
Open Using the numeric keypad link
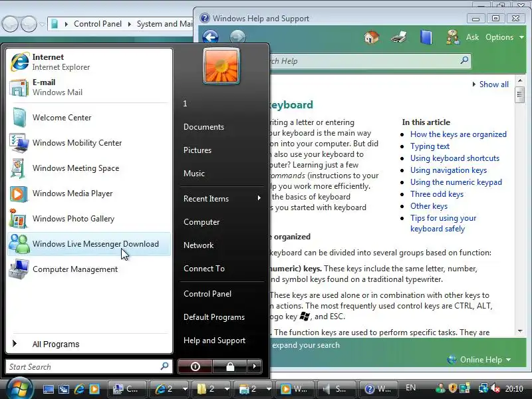(x=456, y=182)
